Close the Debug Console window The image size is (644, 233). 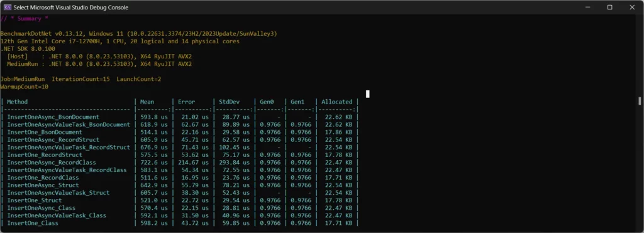point(632,8)
